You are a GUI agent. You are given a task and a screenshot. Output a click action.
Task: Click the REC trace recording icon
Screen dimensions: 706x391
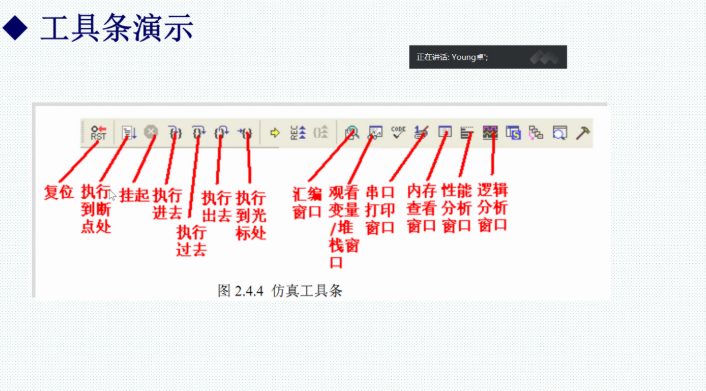(298, 132)
